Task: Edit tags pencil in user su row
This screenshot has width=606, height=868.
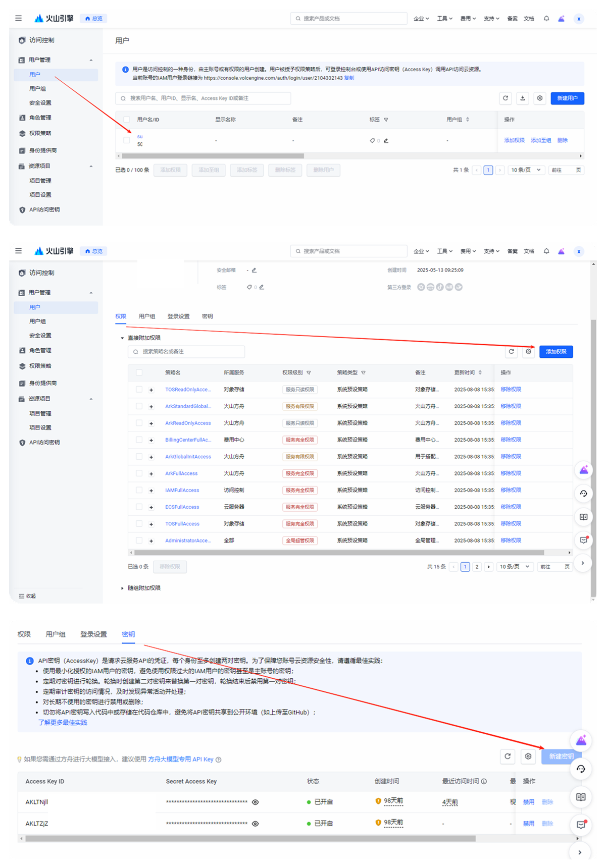Action: 386,141
